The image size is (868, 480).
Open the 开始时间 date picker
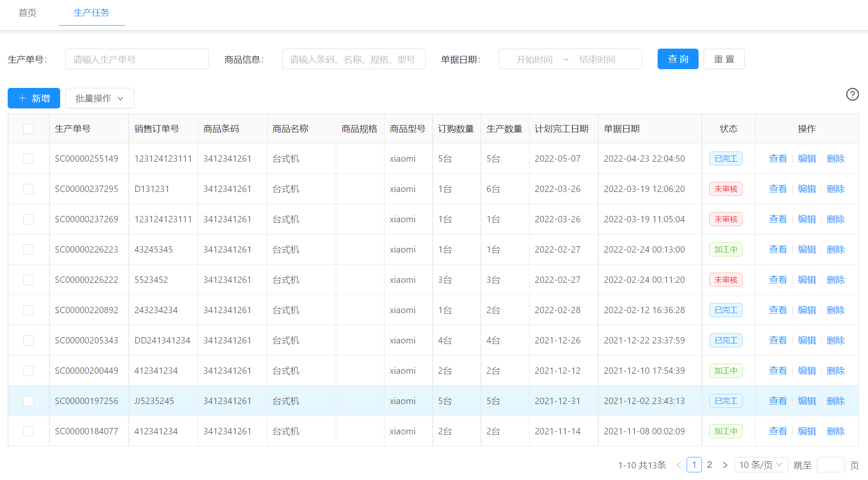click(534, 59)
